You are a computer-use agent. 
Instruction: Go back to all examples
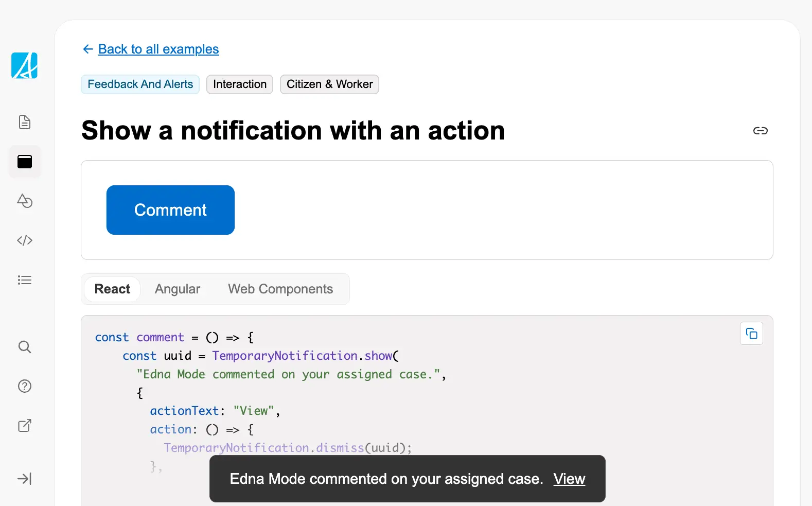click(158, 49)
